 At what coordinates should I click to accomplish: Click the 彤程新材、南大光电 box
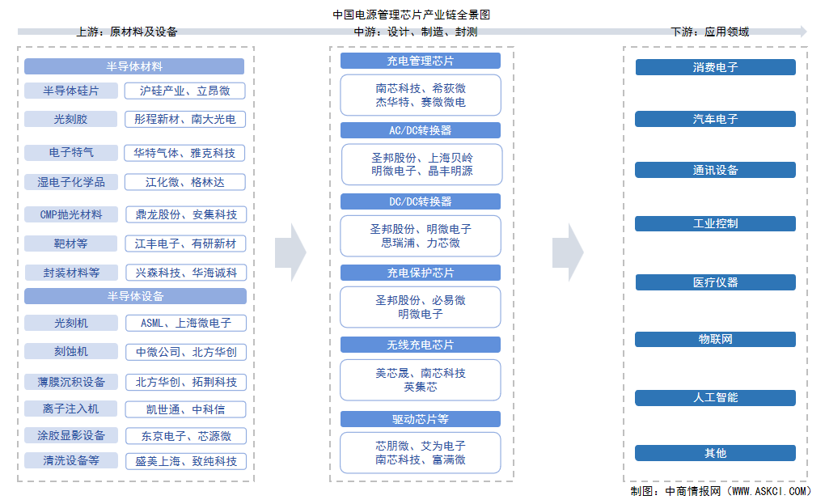(184, 119)
